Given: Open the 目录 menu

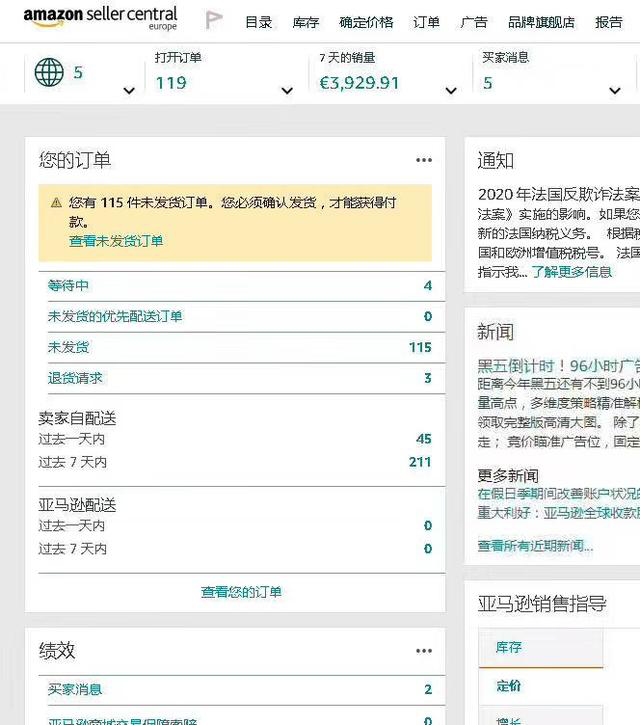Looking at the screenshot, I should [258, 22].
